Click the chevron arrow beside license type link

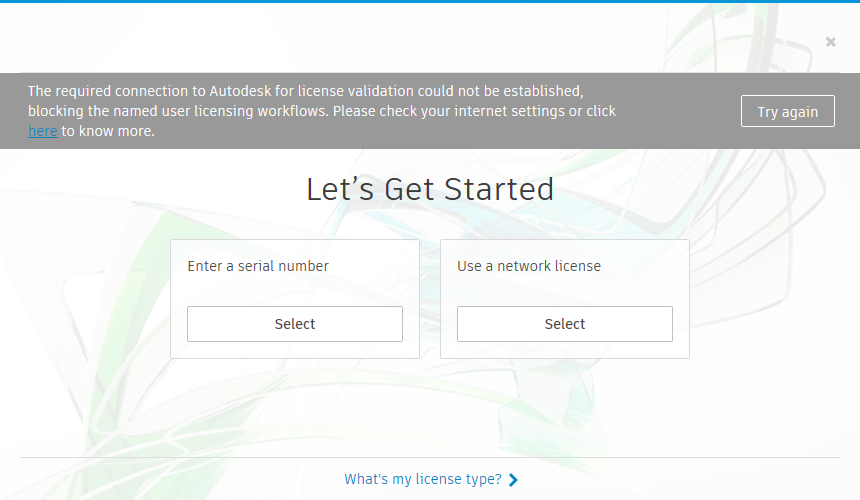tap(513, 480)
